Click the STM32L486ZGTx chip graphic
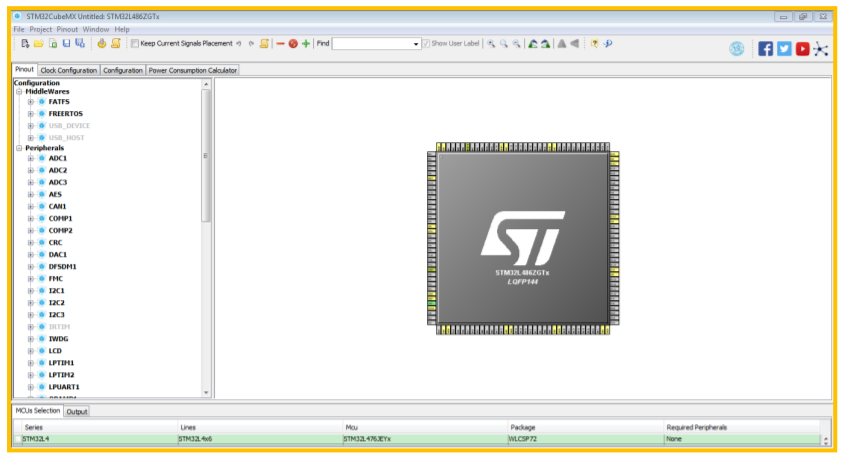Screen dimensions: 843x464 coord(523,239)
